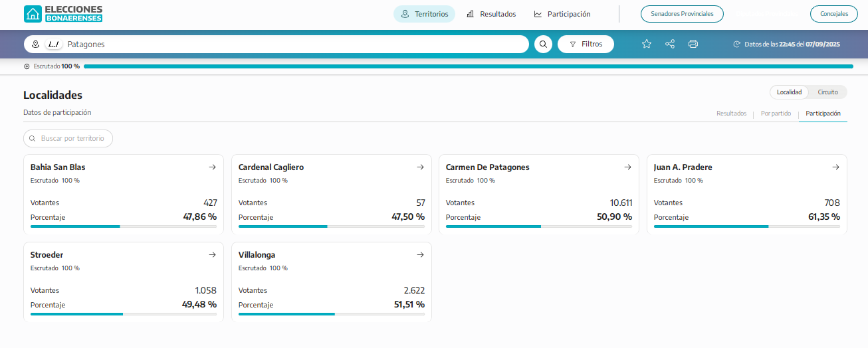Viewport: 868px width, 348px height.
Task: Switch view to Localidad
Action: tap(790, 92)
